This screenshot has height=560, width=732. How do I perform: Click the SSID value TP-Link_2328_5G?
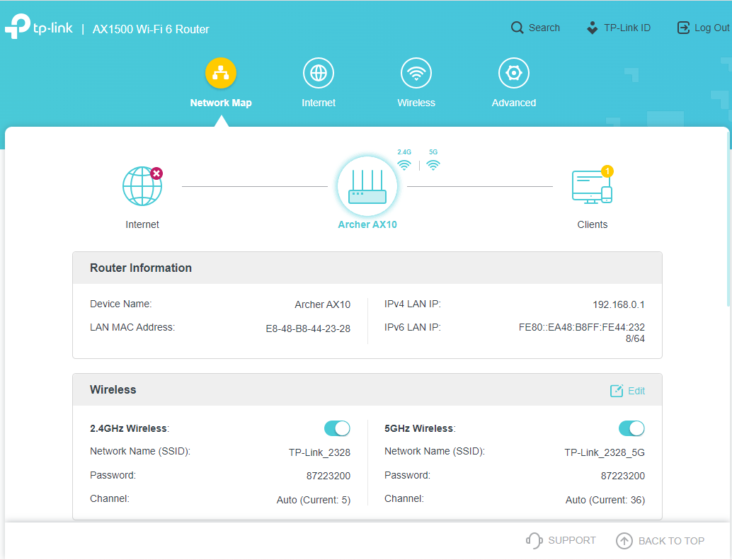(605, 452)
